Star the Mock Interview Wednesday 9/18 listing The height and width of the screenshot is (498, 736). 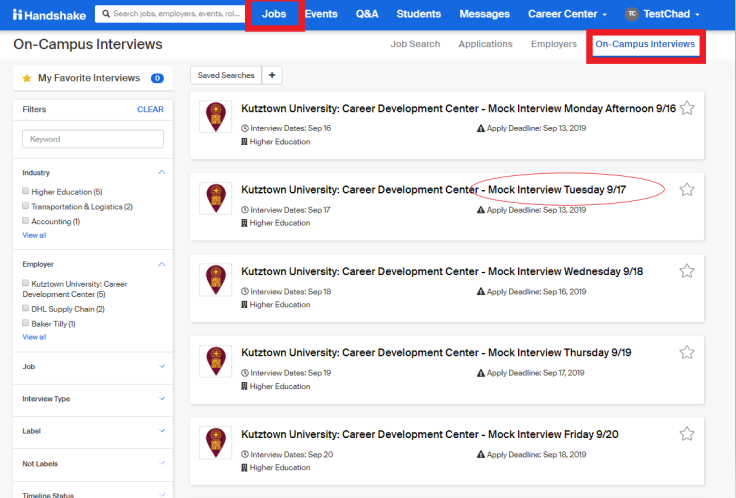click(687, 271)
